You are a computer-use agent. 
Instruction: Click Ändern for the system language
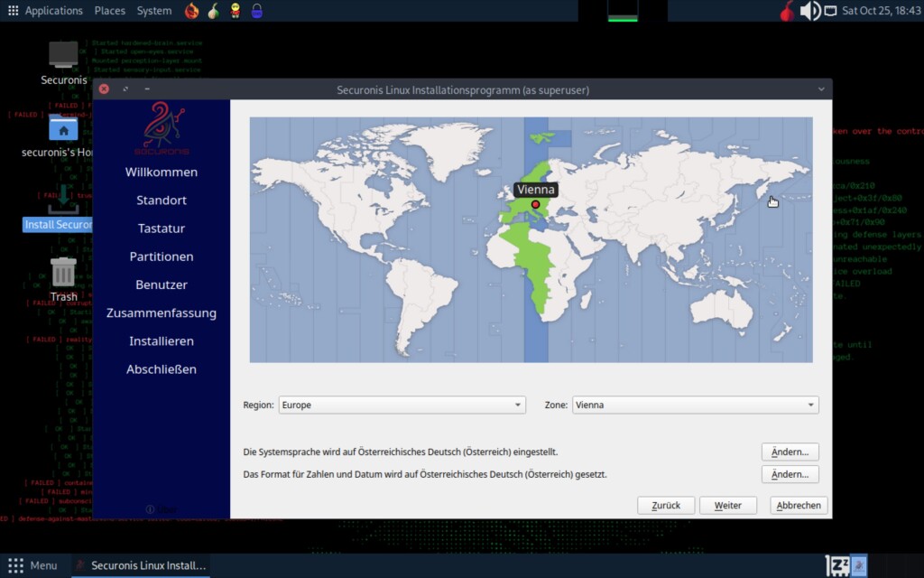[x=790, y=452]
